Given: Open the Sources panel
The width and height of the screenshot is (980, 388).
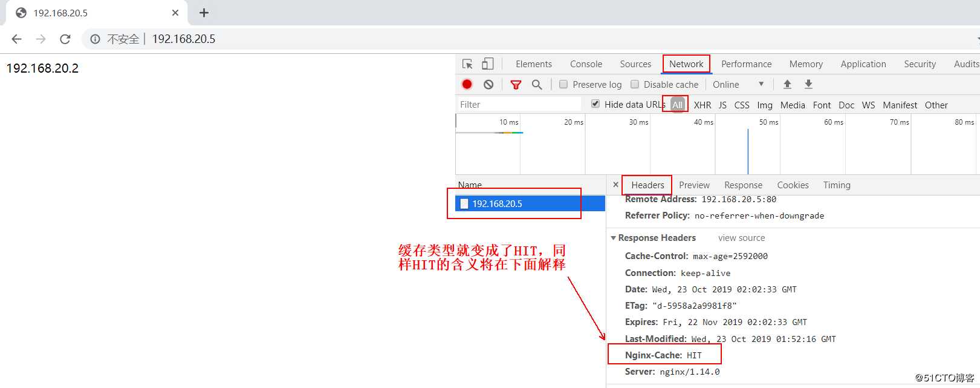Looking at the screenshot, I should 635,64.
